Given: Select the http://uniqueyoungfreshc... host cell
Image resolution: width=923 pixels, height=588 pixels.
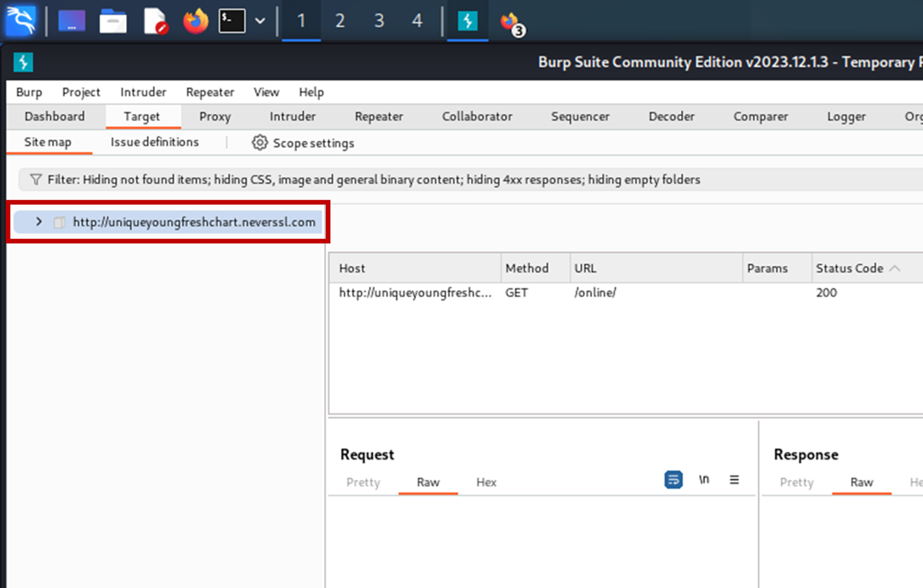Looking at the screenshot, I should coord(415,293).
